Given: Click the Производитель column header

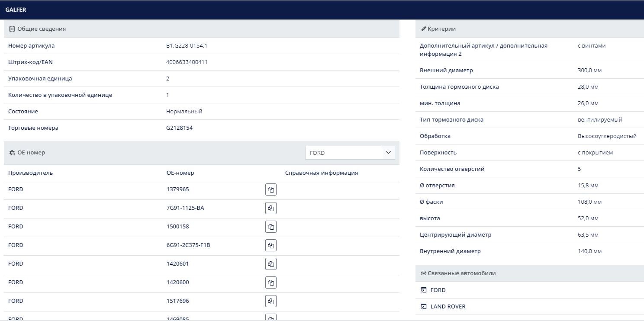Looking at the screenshot, I should click(x=30, y=173).
